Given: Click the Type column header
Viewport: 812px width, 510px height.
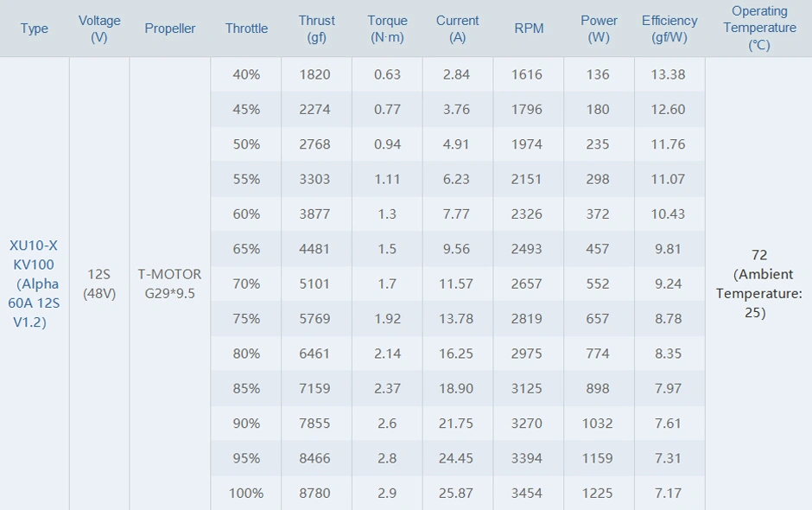Looking at the screenshot, I should [x=35, y=29].
